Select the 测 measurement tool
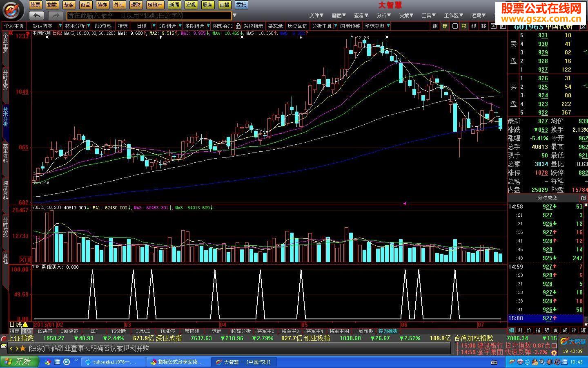Viewport: 588px width, 368px height. click(x=435, y=26)
